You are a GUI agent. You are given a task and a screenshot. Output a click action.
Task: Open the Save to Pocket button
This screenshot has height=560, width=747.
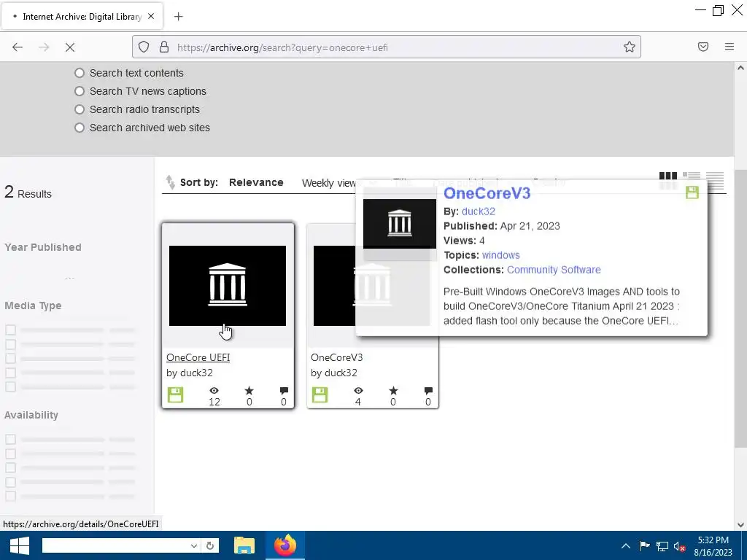coord(703,47)
